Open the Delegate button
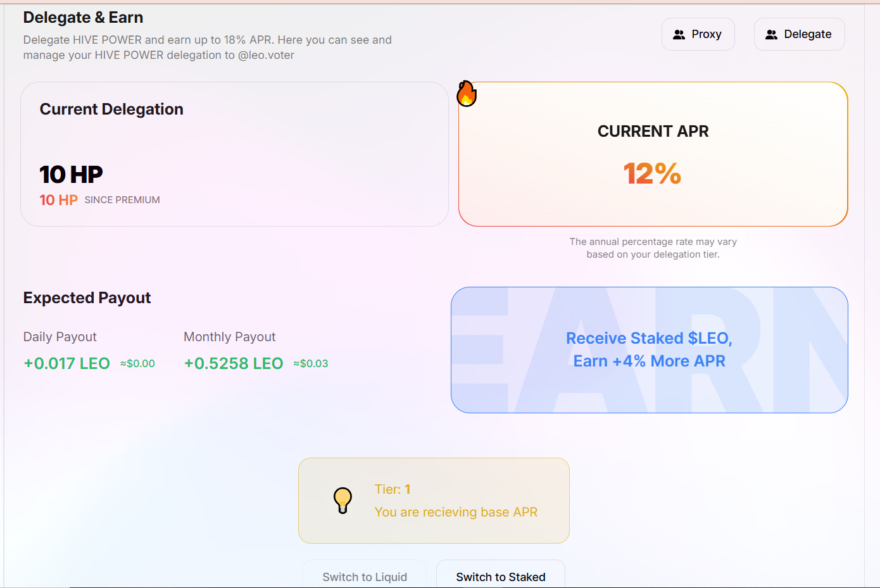Screen dimensions: 880x588 tap(799, 34)
